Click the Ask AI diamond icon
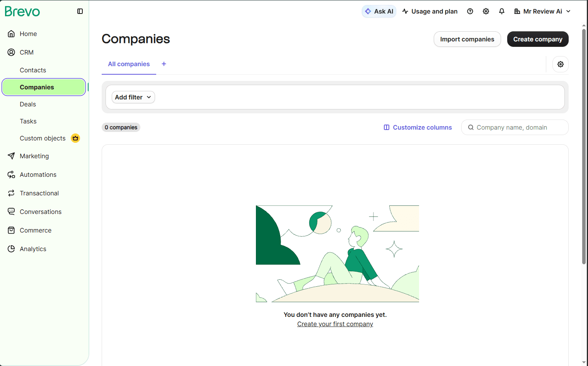The image size is (588, 366). (x=368, y=11)
